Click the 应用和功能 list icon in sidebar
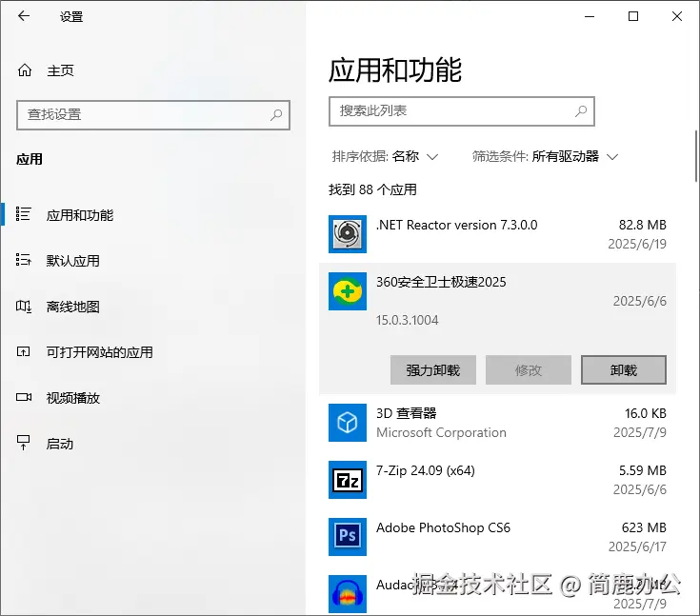 pos(23,214)
